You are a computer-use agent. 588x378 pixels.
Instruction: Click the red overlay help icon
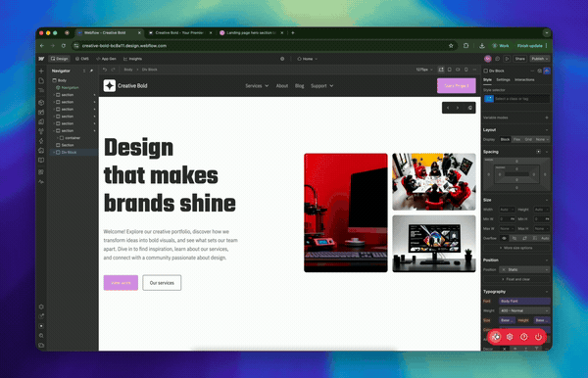[x=524, y=337]
